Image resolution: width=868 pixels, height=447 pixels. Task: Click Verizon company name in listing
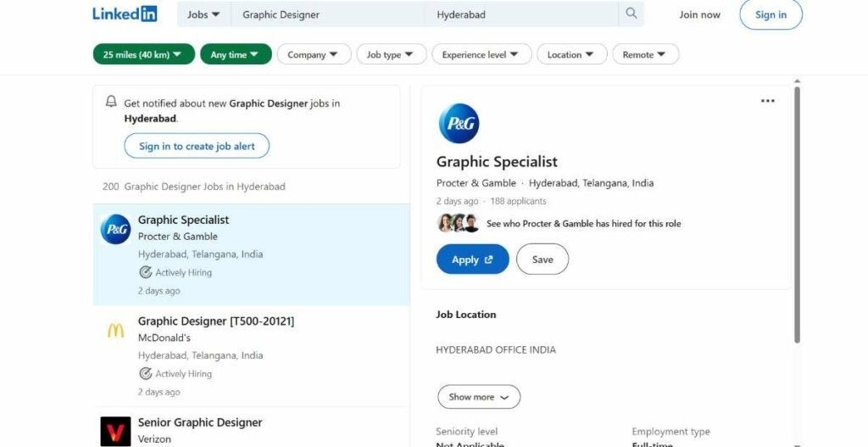click(154, 439)
